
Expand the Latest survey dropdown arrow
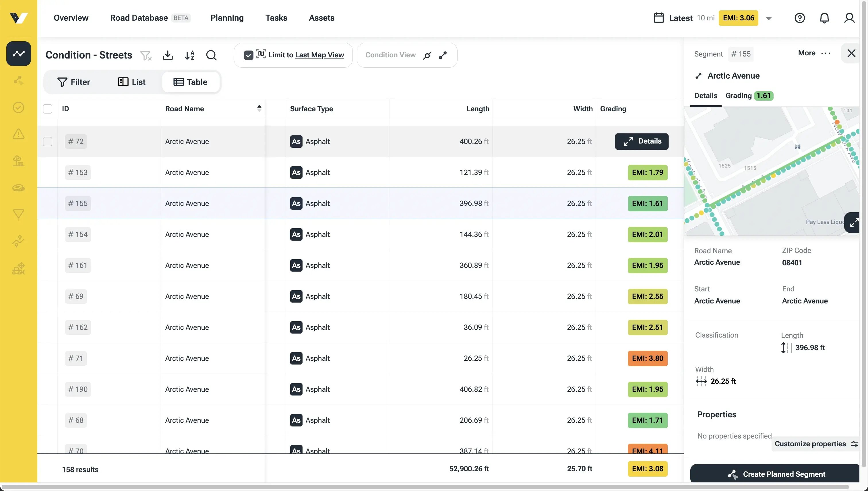tap(769, 18)
